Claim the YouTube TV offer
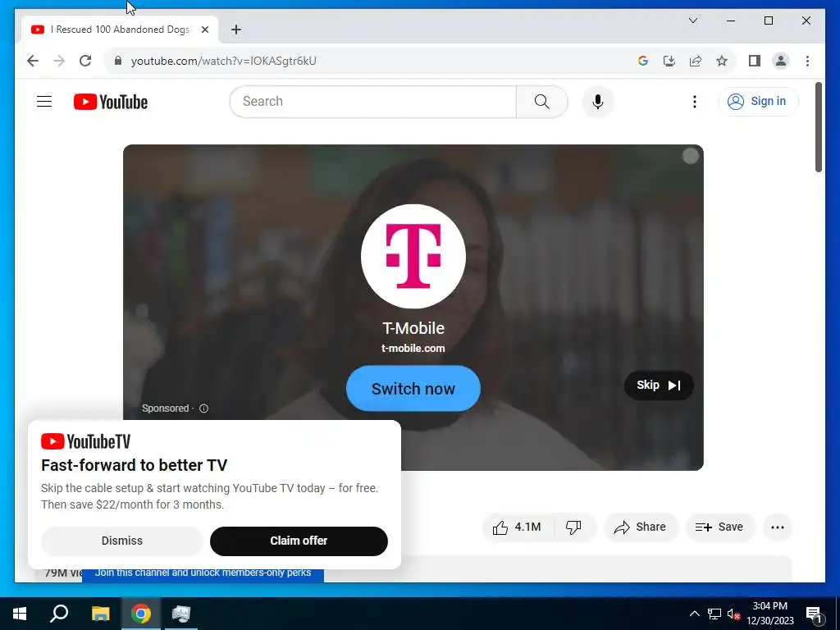 [299, 541]
